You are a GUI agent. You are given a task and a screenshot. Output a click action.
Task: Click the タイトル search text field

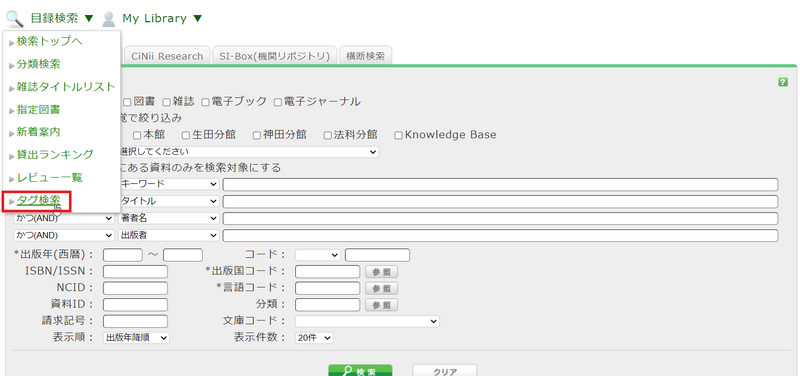[501, 202]
